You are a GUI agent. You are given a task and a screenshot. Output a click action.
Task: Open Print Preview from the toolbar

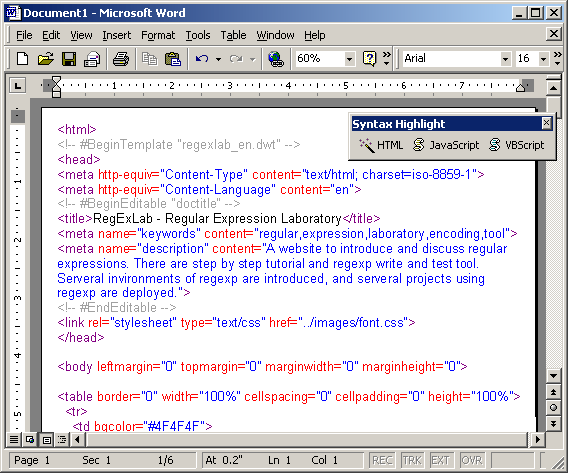click(x=92, y=59)
